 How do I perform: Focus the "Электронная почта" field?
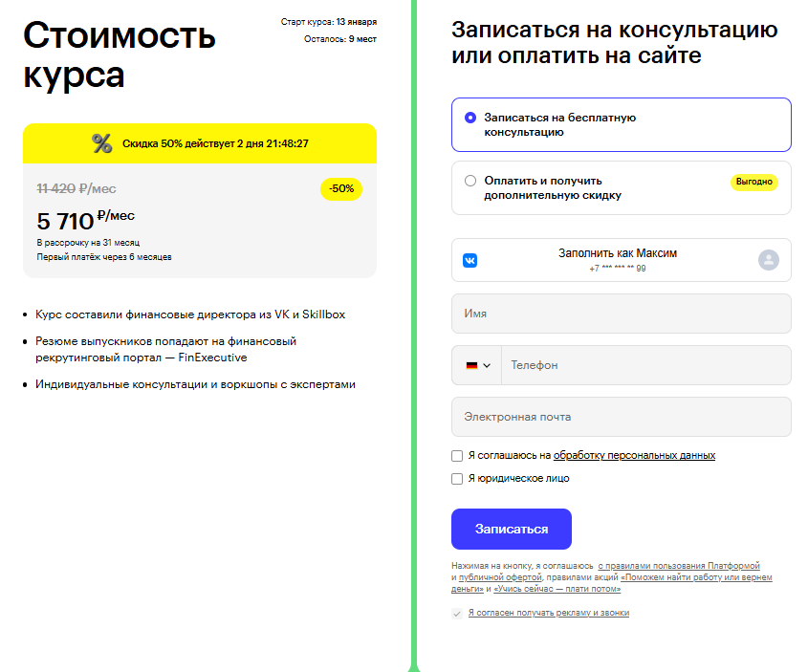tap(622, 417)
